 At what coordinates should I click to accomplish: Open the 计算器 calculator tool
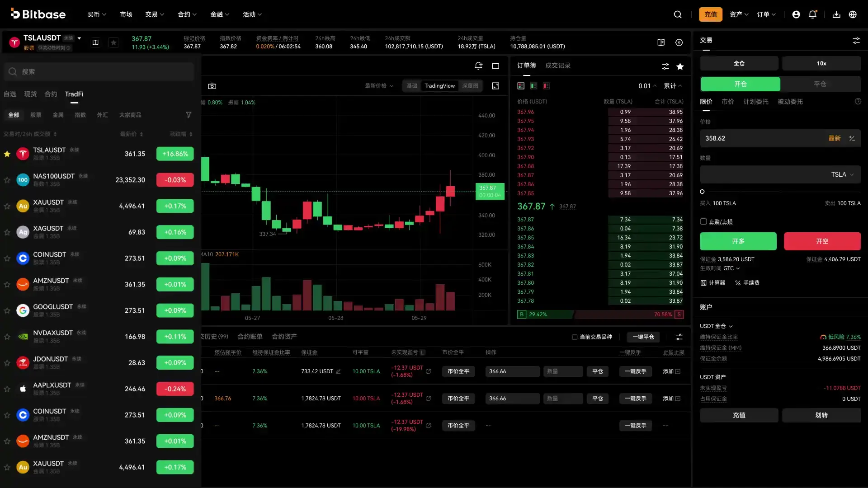click(712, 283)
